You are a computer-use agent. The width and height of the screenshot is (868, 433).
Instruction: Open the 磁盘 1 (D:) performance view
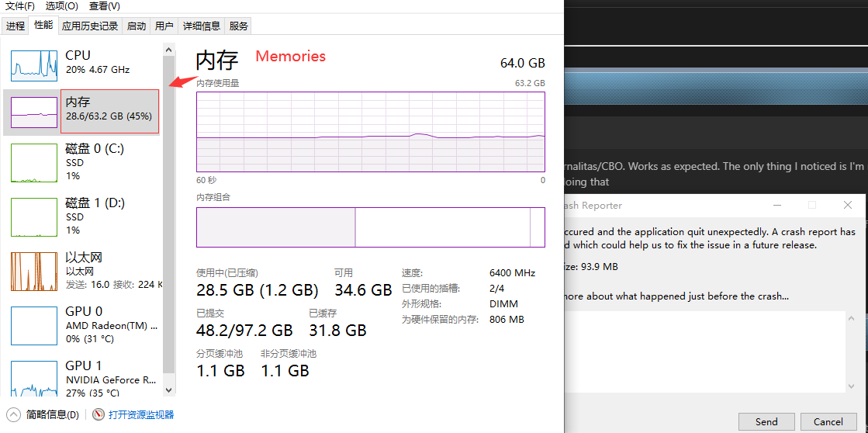[83, 216]
